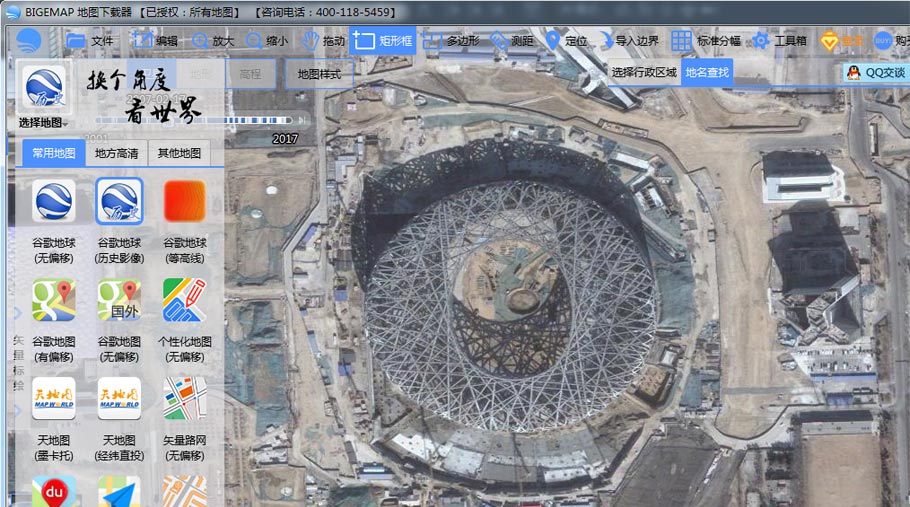This screenshot has height=507, width=910.
Task: Open the 编辑 (Edit) tool
Action: (x=155, y=41)
